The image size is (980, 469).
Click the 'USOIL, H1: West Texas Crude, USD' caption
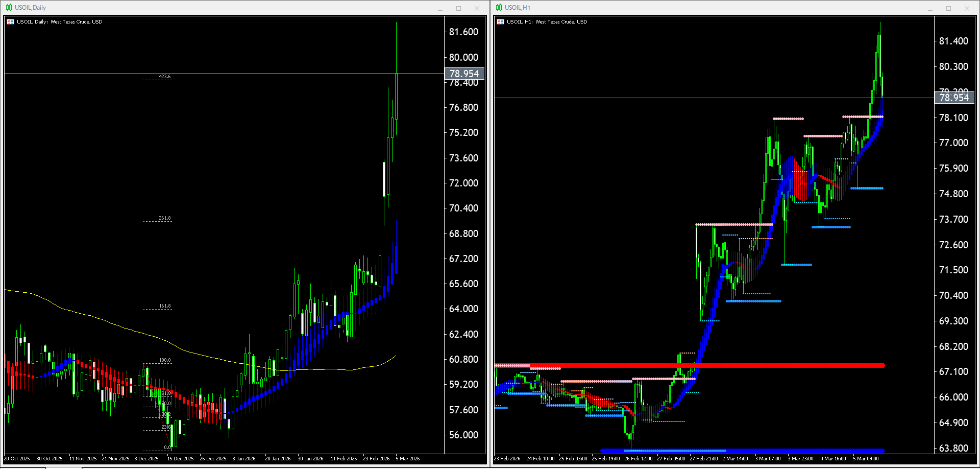547,22
